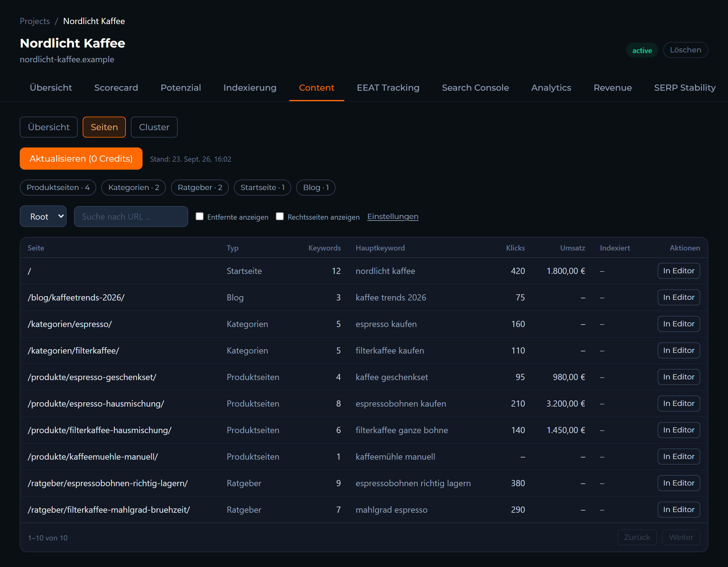The width and height of the screenshot is (728, 567).
Task: Open In Editor for filterkaffee-hausmischung row
Action: pos(679,430)
